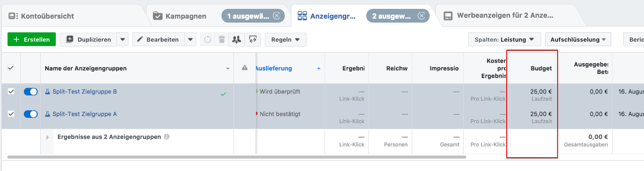This screenshot has height=171, width=644.
Task: Open the Spalten: Leistung dropdown
Action: coord(504,39)
